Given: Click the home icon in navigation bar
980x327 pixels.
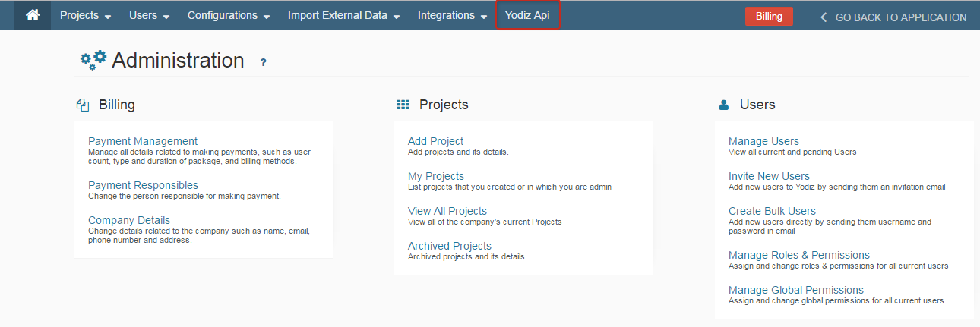Looking at the screenshot, I should [x=33, y=15].
